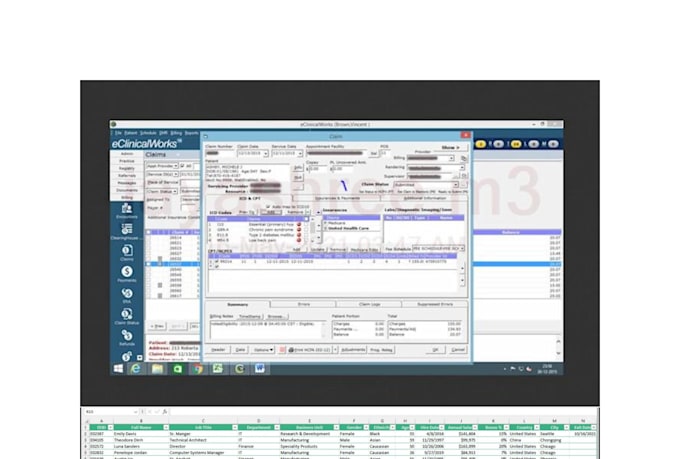The width and height of the screenshot is (680, 459).
Task: Click the Prev button below the claims list
Action: [x=157, y=326]
